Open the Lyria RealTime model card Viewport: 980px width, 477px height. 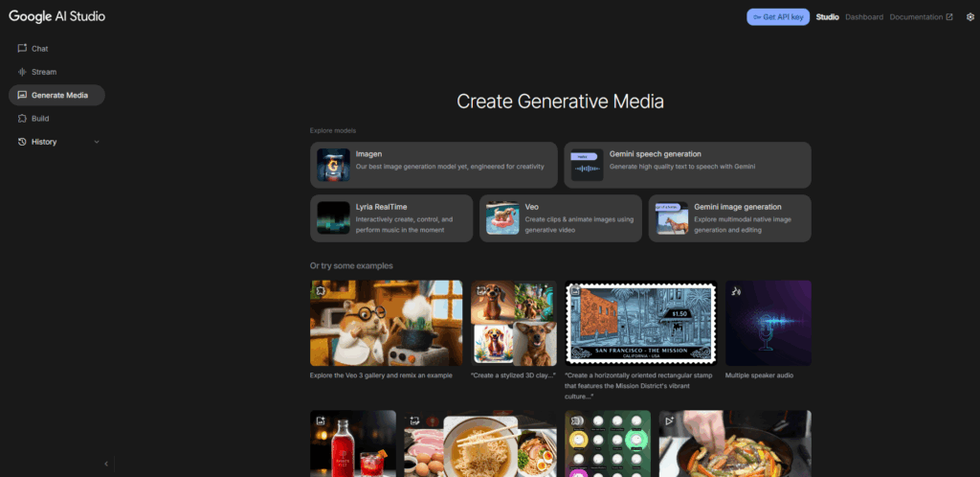[x=391, y=218]
